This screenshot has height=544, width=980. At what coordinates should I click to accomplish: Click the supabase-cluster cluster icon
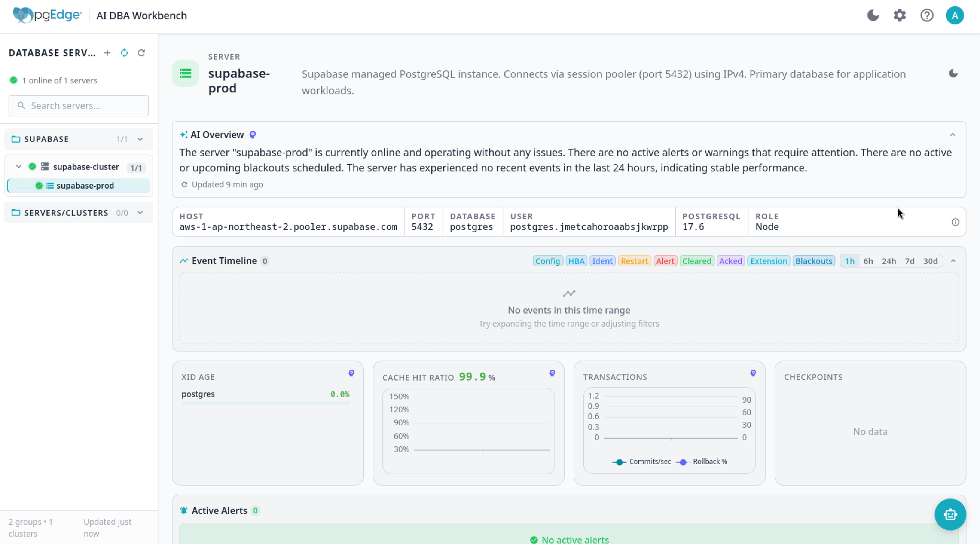click(45, 167)
